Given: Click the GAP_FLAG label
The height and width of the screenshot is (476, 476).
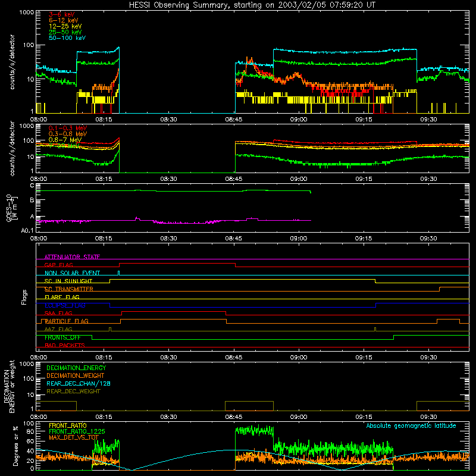Looking at the screenshot, I should tap(58, 265).
